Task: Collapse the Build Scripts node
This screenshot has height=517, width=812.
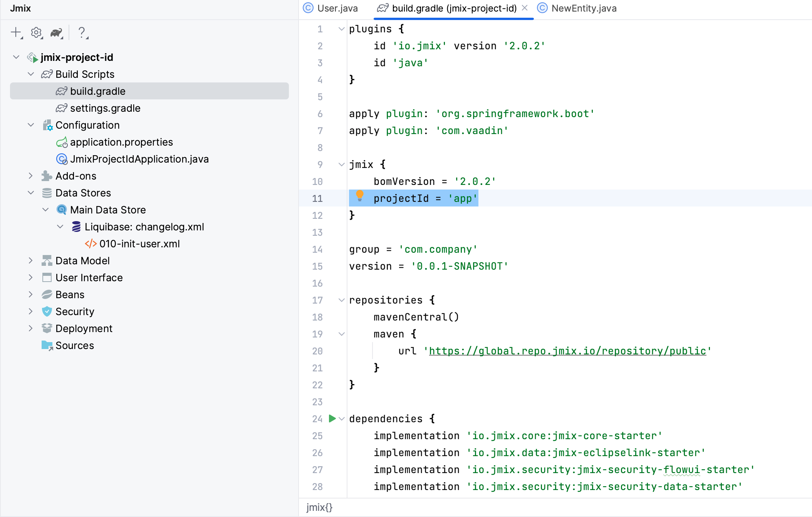Action: click(x=31, y=74)
